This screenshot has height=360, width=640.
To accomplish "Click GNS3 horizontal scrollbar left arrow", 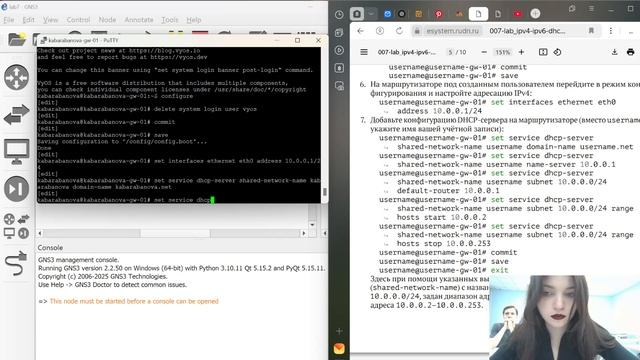I will [40, 233].
